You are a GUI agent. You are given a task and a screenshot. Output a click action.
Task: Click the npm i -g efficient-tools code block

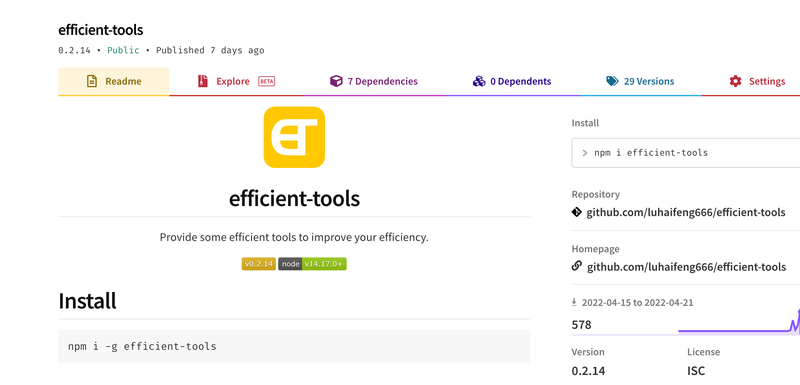point(294,346)
